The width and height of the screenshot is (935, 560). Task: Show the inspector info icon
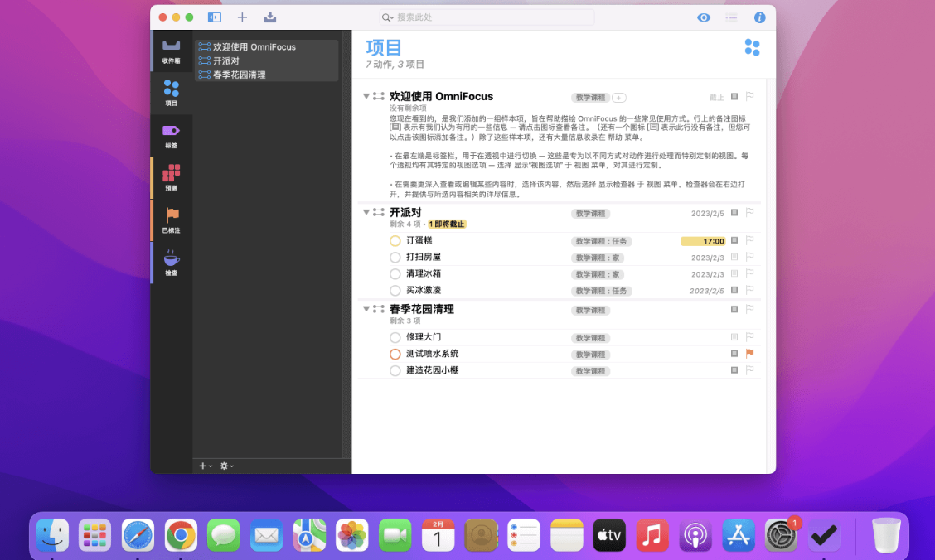759,17
